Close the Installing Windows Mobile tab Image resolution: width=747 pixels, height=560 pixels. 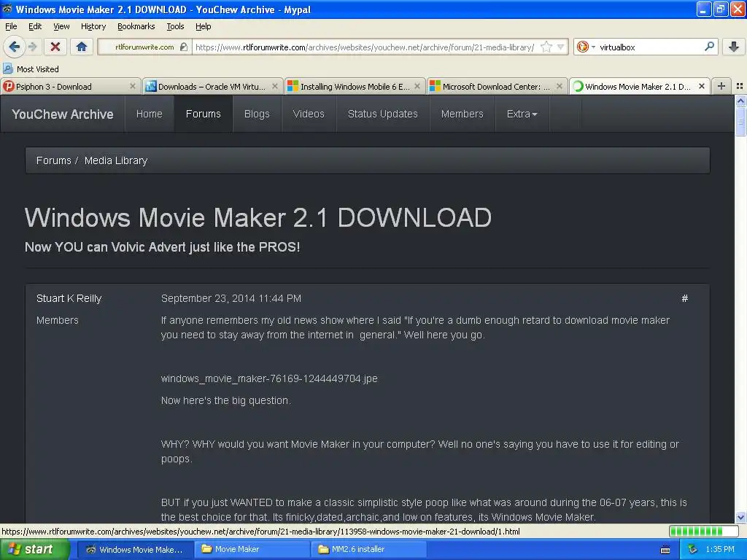tap(417, 86)
